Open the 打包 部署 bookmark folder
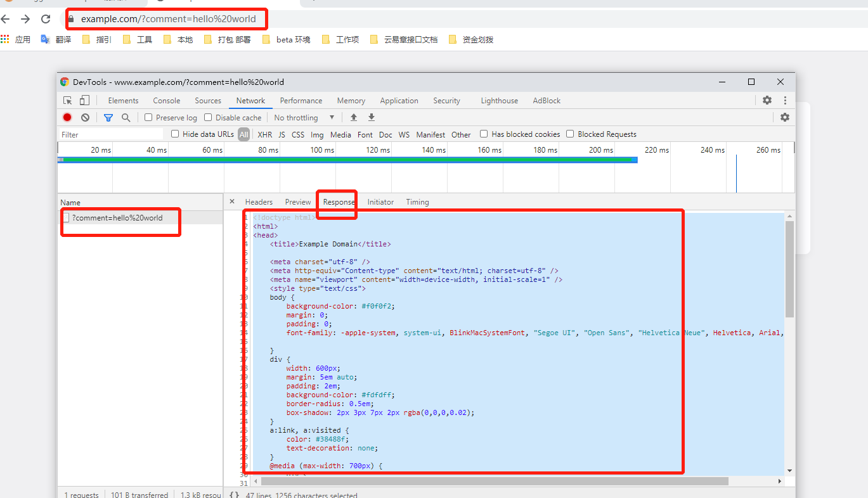868x498 pixels. (227, 39)
